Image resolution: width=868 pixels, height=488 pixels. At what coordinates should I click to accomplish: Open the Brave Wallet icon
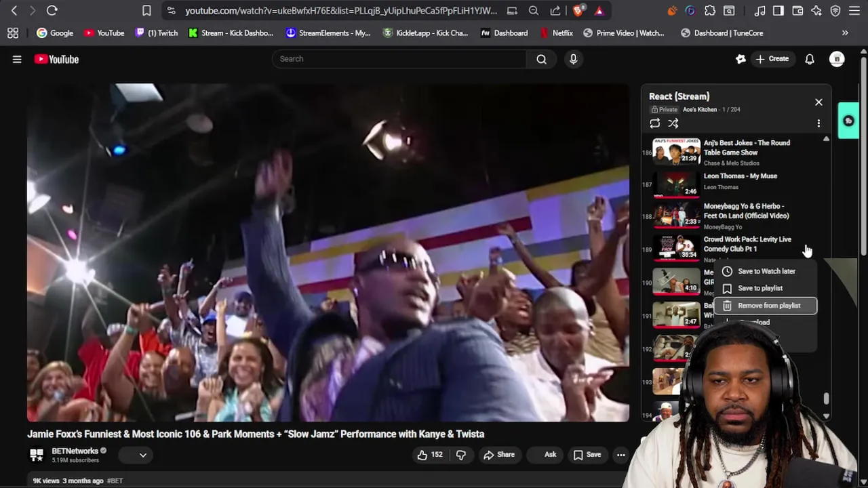(797, 11)
